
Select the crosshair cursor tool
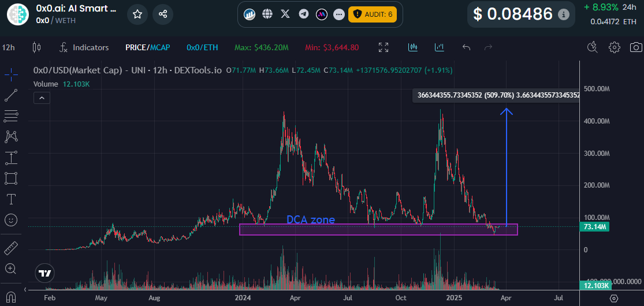click(10, 74)
